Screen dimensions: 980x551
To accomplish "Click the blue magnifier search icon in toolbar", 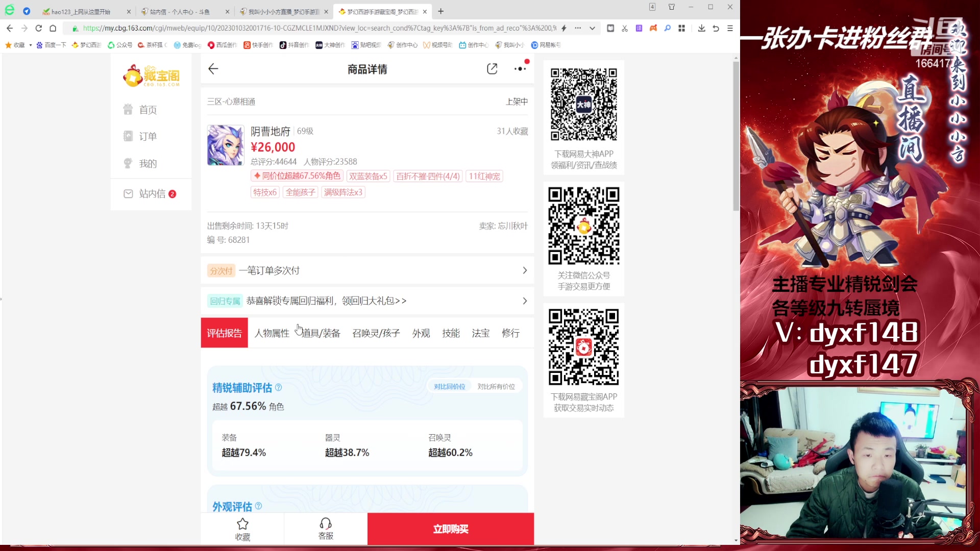I will coord(667,28).
